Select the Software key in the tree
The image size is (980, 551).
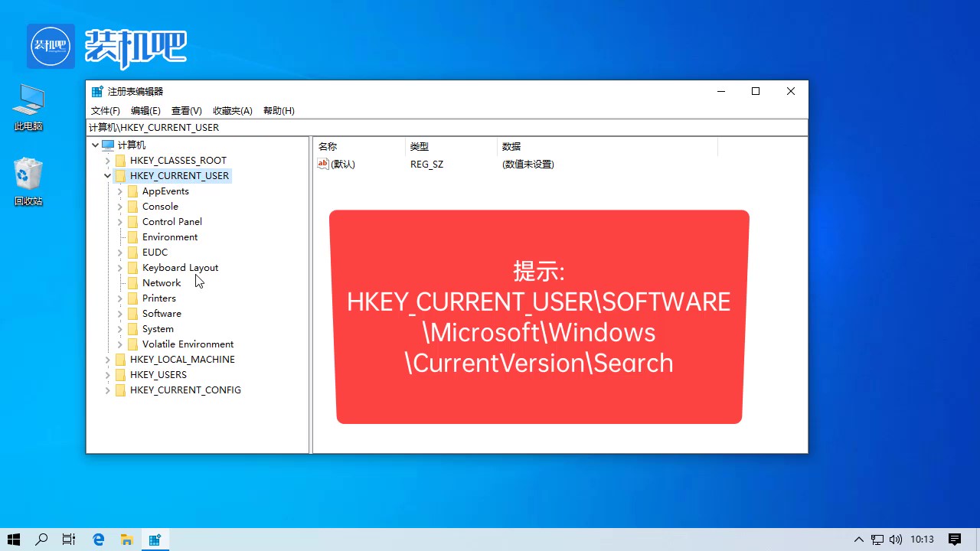pos(162,313)
